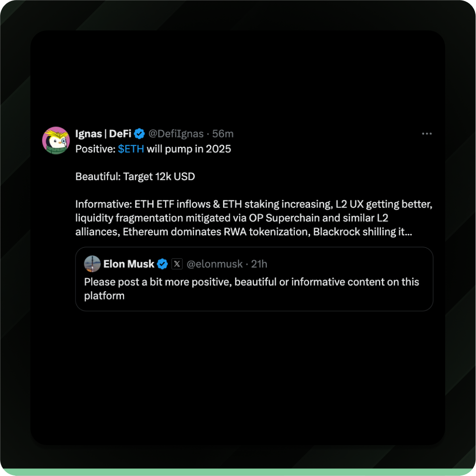The image size is (476, 476).
Task: Expand truncated text at 'Blackrock shilling it...'
Action: point(362,232)
